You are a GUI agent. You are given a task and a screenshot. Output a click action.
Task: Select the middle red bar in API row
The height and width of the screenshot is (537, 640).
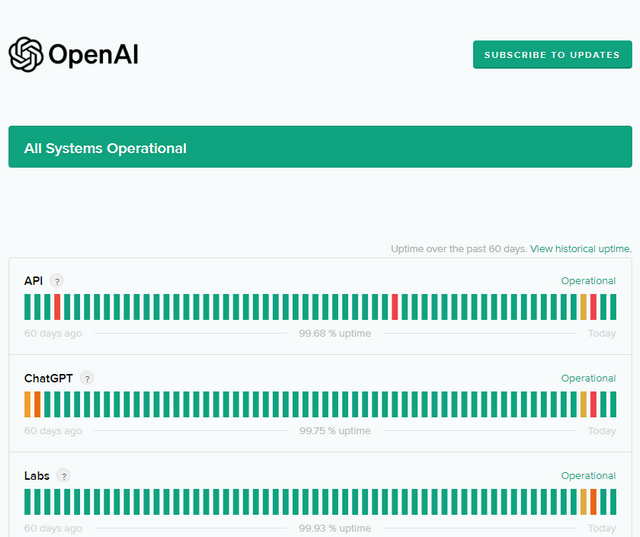pyautogui.click(x=395, y=307)
